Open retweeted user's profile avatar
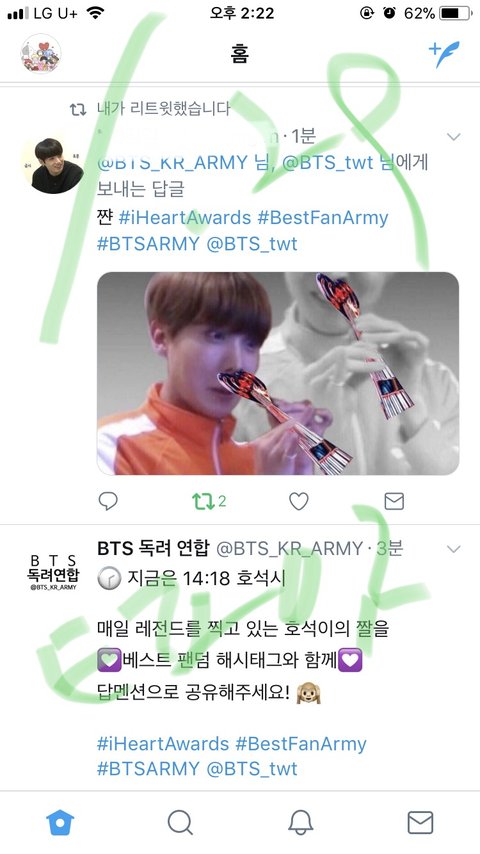 (52, 165)
